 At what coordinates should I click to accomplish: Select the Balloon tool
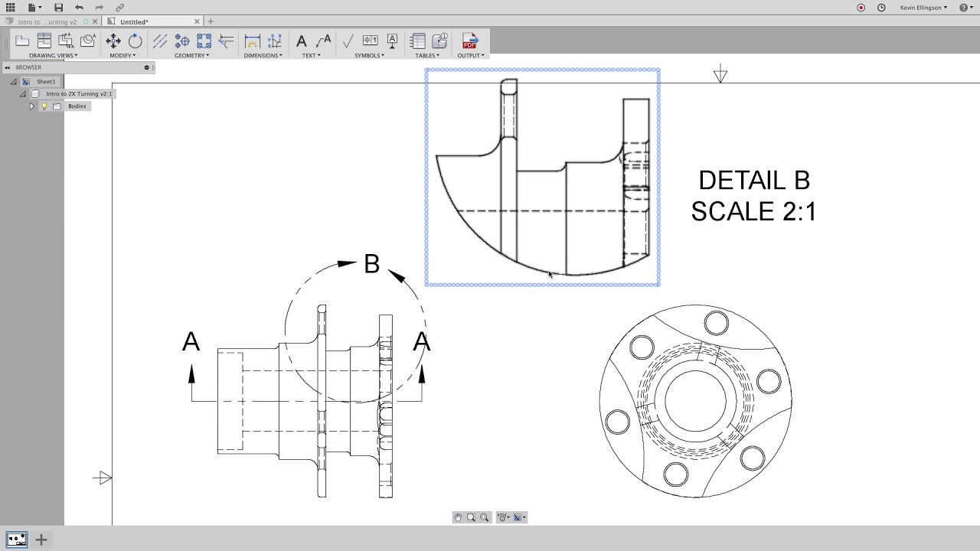439,41
